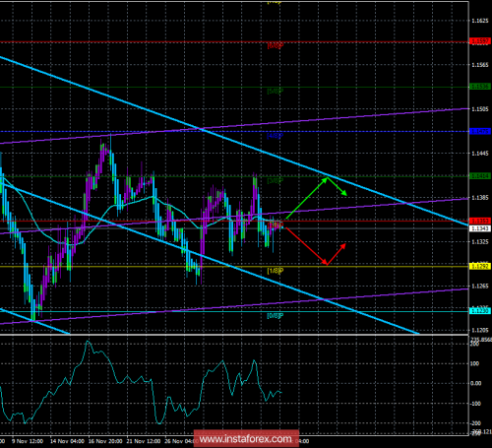Click the 1.1625 price axis label
Viewport: 492px width, 448px height.
click(480, 21)
